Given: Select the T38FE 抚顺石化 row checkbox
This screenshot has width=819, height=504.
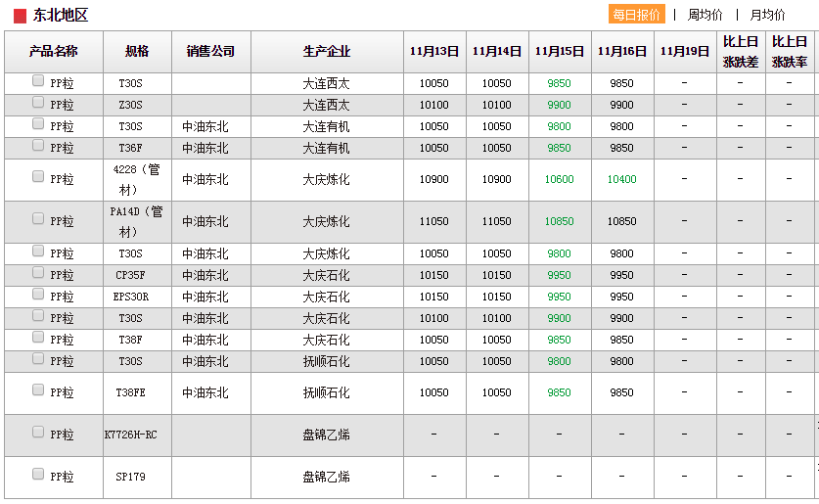Looking at the screenshot, I should click(37, 389).
